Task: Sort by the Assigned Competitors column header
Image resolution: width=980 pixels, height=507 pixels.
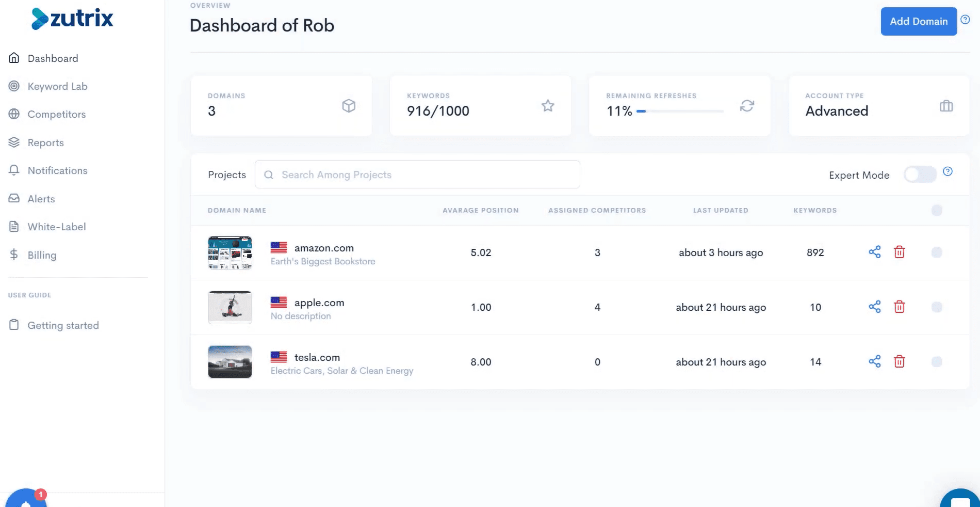Action: [x=597, y=210]
